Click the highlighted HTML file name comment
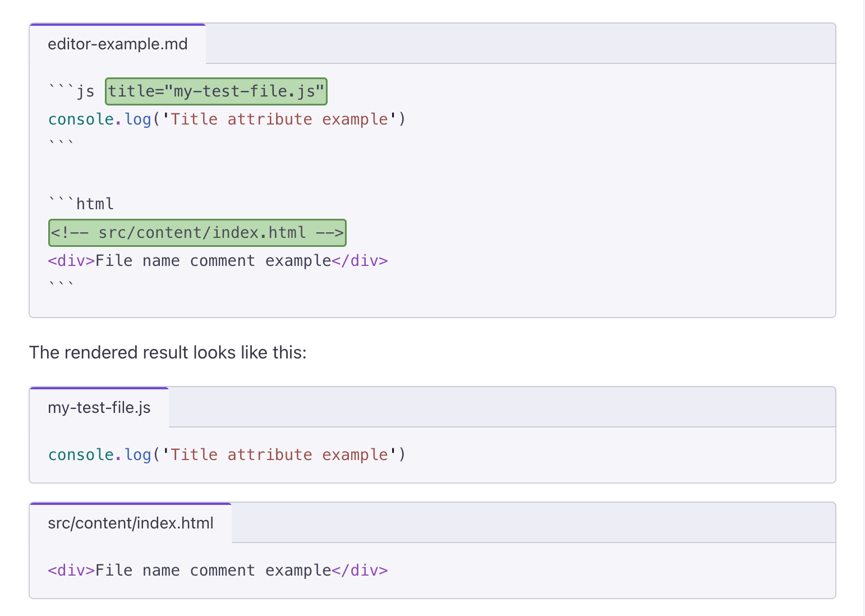 click(197, 233)
